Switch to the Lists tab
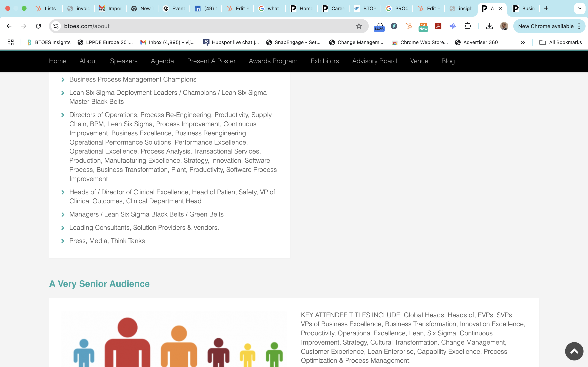The height and width of the screenshot is (367, 588). 46,9
